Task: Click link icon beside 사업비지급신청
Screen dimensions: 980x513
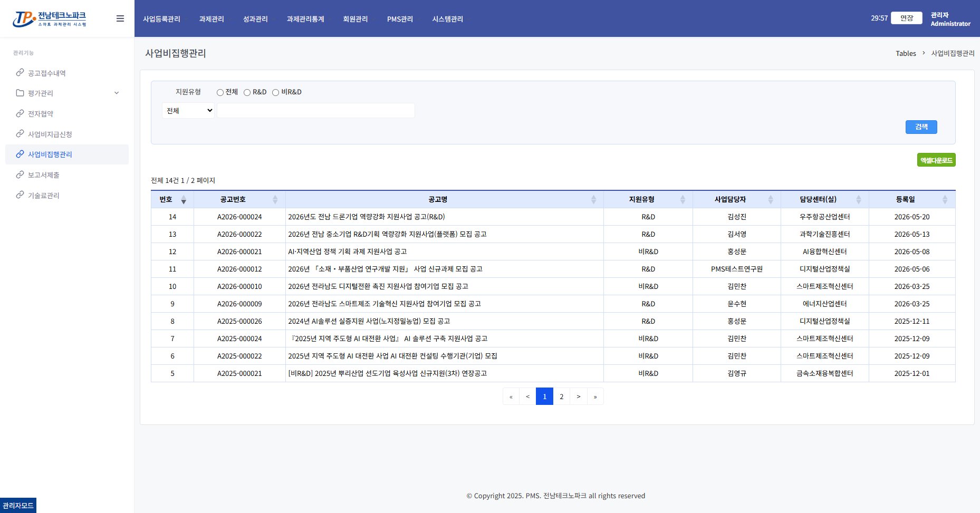Action: 20,133
